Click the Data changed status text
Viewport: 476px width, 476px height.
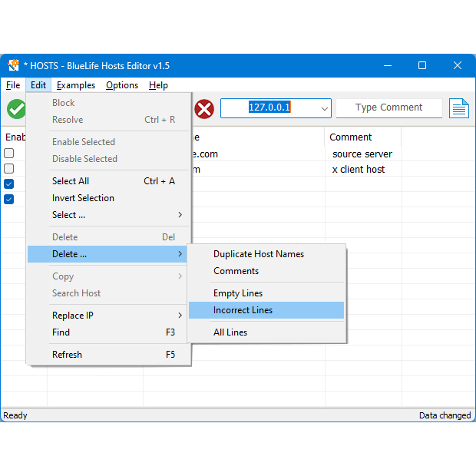coord(445,415)
